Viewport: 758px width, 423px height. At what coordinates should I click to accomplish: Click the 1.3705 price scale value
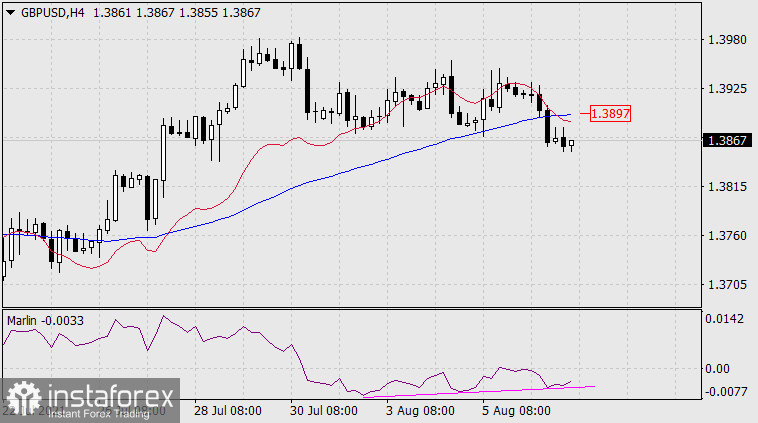tap(726, 285)
